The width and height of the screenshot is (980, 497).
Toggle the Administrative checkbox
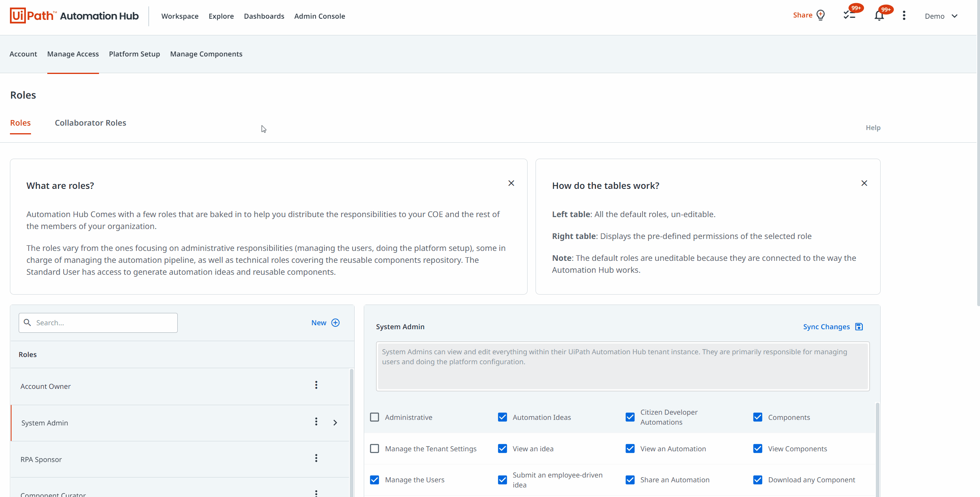click(375, 417)
